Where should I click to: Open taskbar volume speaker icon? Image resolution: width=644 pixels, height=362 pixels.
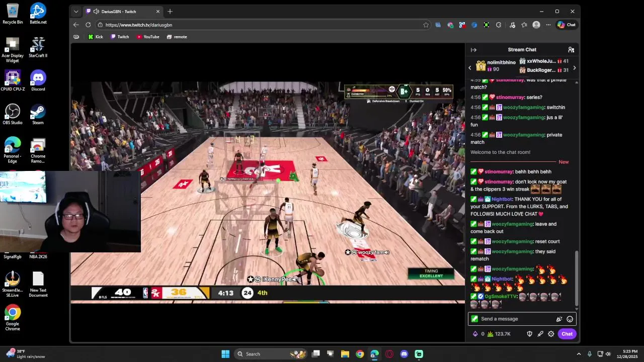(x=608, y=354)
